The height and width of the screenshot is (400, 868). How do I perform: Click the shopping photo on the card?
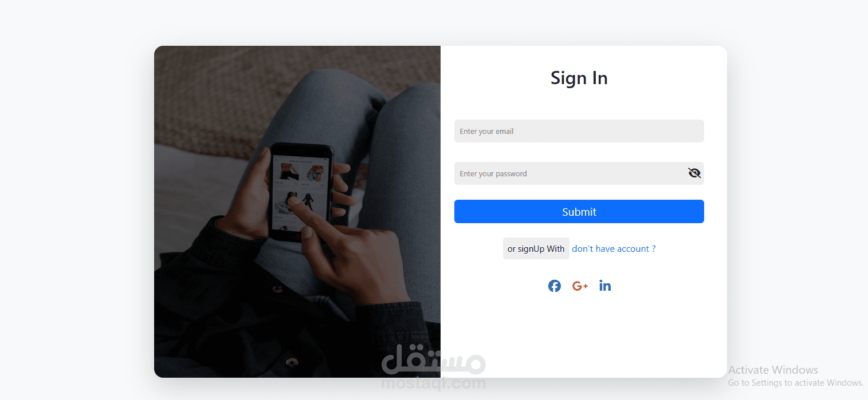(x=297, y=212)
